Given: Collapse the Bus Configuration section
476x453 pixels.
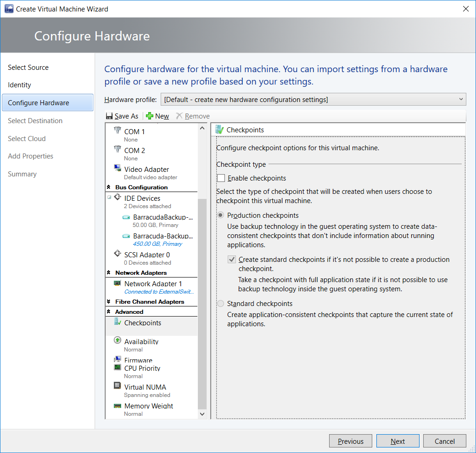Looking at the screenshot, I should (109, 187).
